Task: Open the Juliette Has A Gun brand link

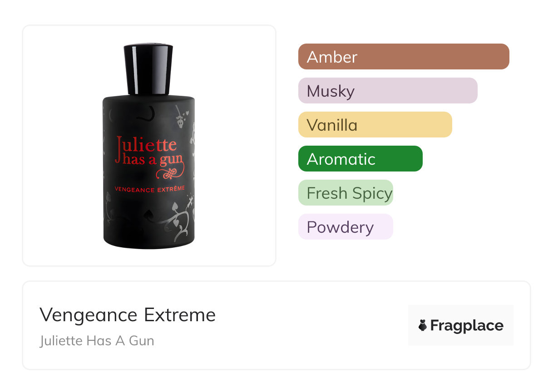Action: point(97,340)
